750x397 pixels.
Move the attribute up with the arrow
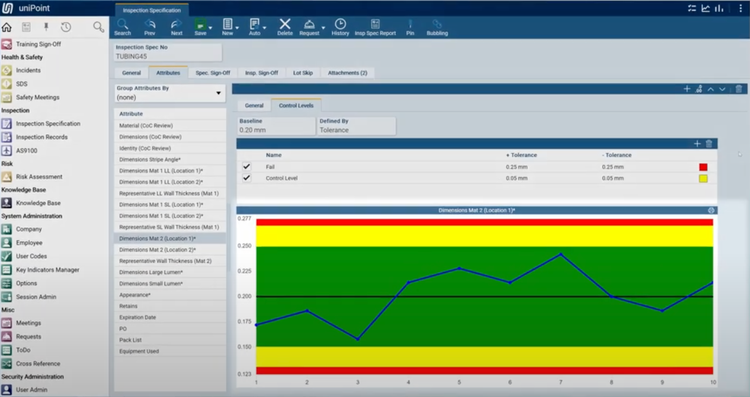point(711,89)
